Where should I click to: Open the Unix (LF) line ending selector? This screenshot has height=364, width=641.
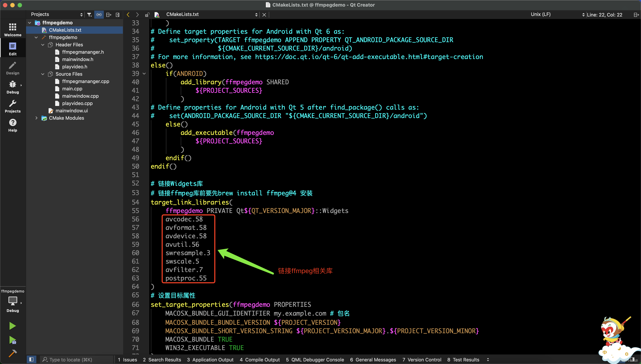coord(557,14)
